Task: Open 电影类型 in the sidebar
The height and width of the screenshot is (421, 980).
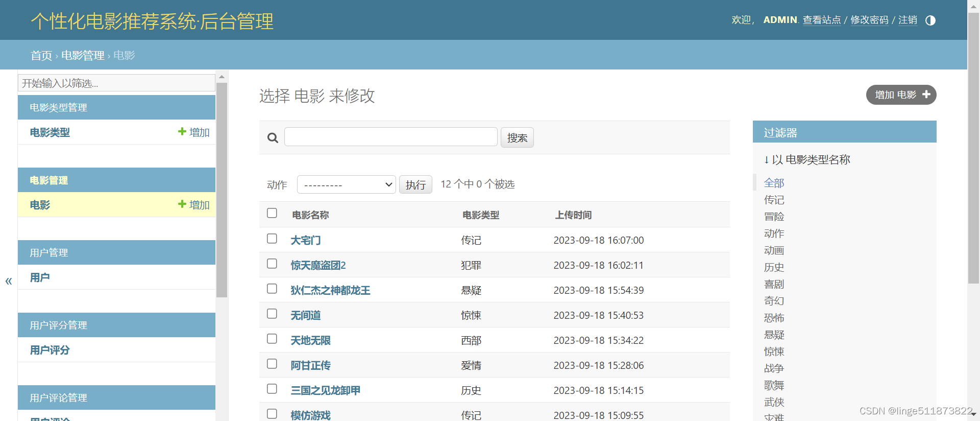Action: 50,132
